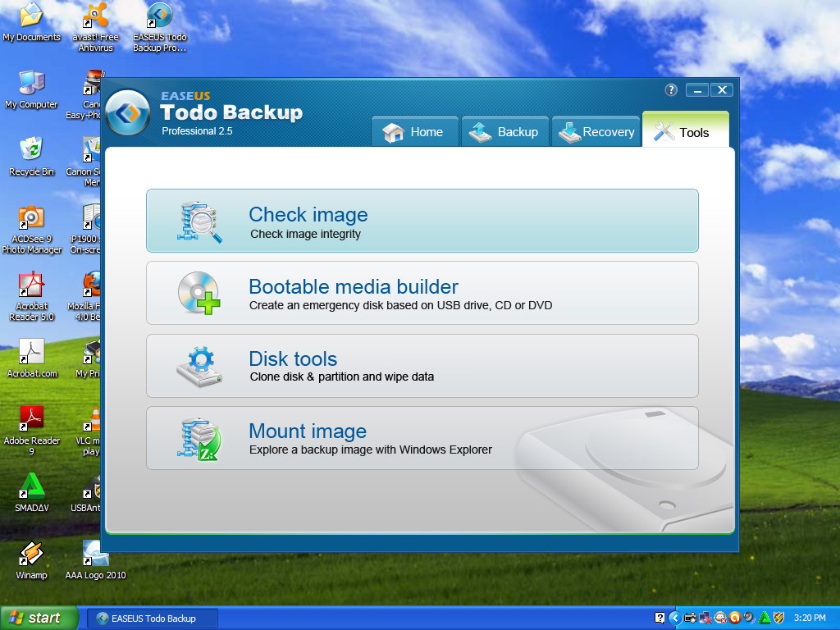Click the taskbar clock 3:20 PM
Screen dimensions: 840x630
pyautogui.click(x=810, y=618)
